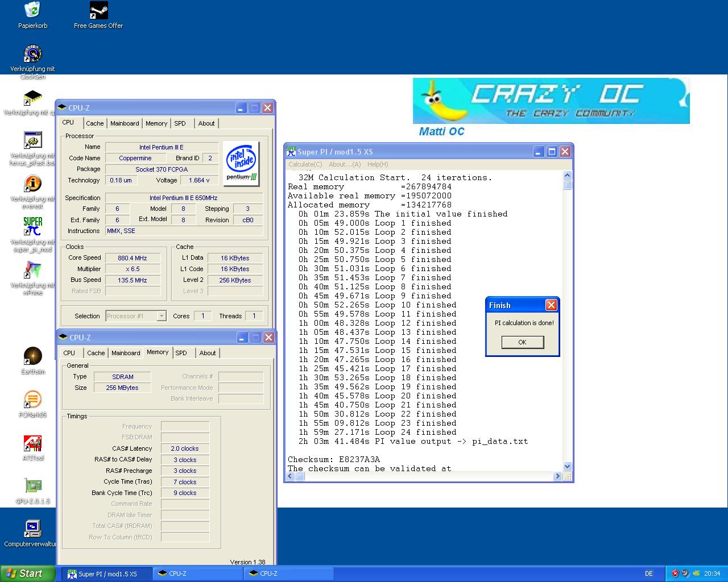Open the Calculate(C) menu in Super PI

305,164
